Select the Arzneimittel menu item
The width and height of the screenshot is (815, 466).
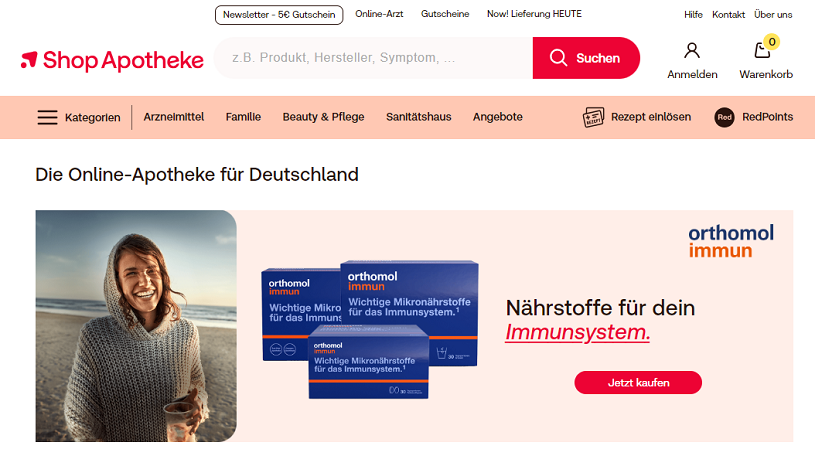[x=174, y=117]
